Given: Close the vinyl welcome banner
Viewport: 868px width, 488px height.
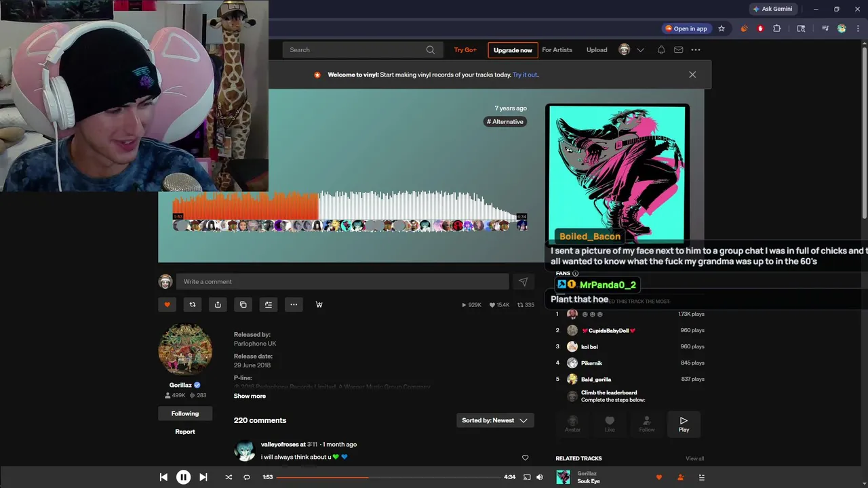Looking at the screenshot, I should pyautogui.click(x=692, y=75).
